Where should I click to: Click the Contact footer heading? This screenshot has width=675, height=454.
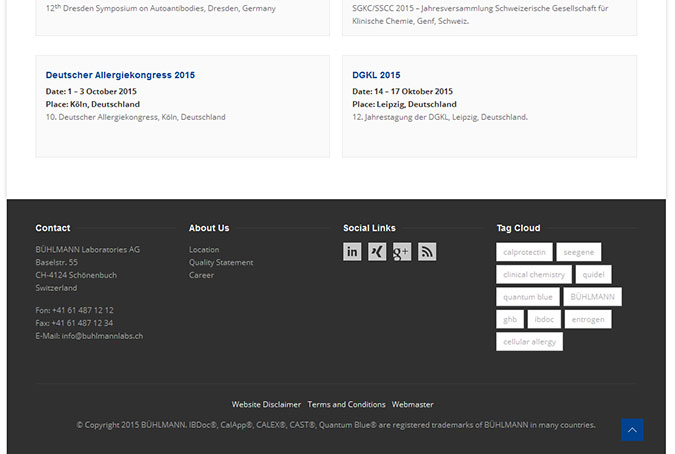click(53, 228)
